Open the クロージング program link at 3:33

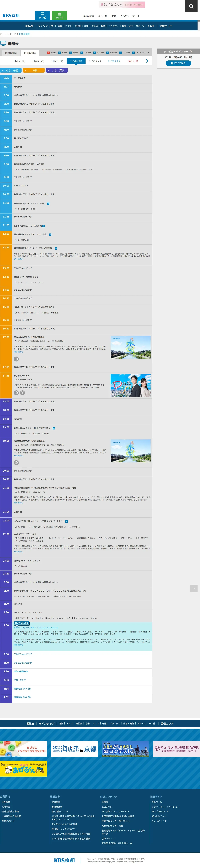click(x=20, y=680)
